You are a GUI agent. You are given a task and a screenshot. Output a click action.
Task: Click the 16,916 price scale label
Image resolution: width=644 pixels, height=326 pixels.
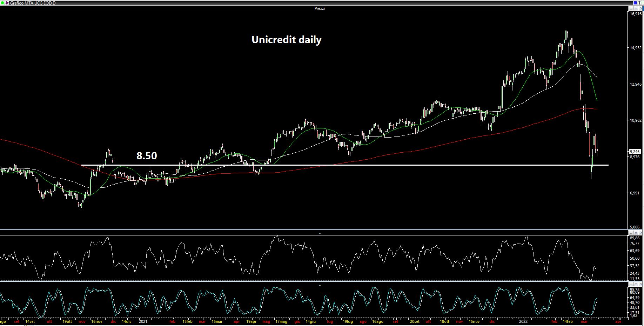click(636, 14)
